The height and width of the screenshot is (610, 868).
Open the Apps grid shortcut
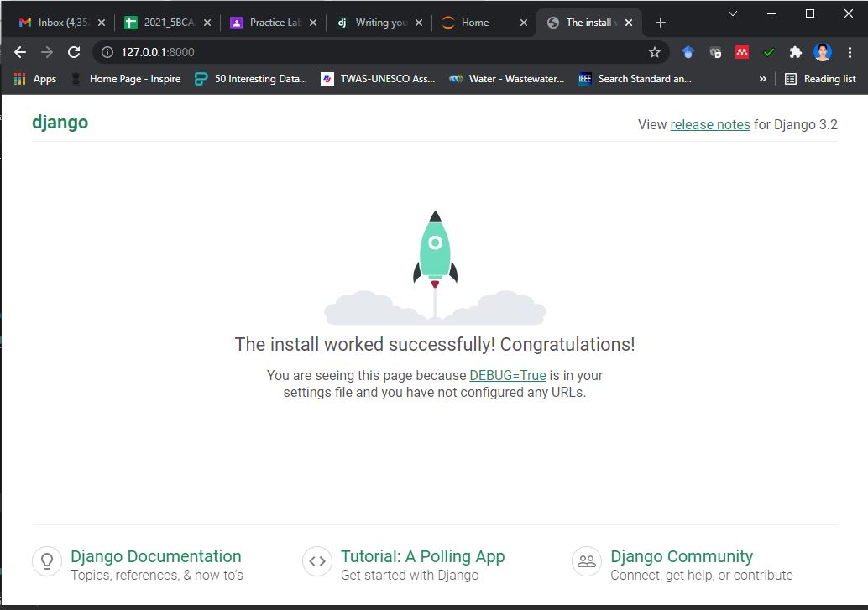coord(35,79)
